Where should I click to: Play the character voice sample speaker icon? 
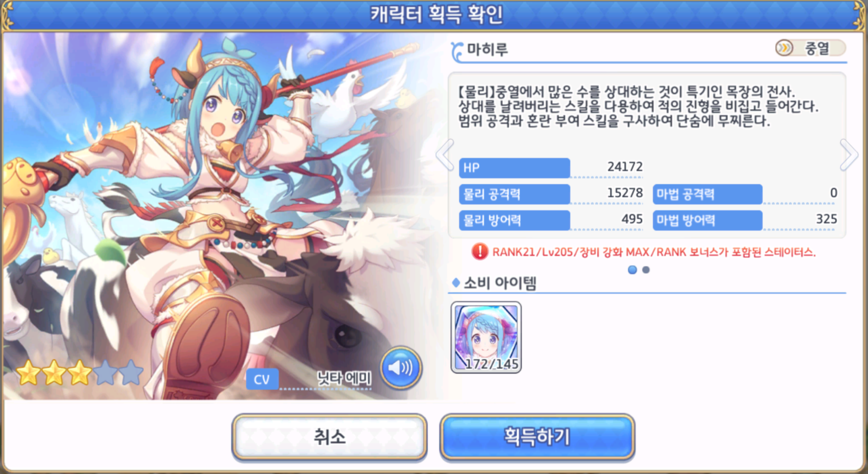(x=401, y=367)
